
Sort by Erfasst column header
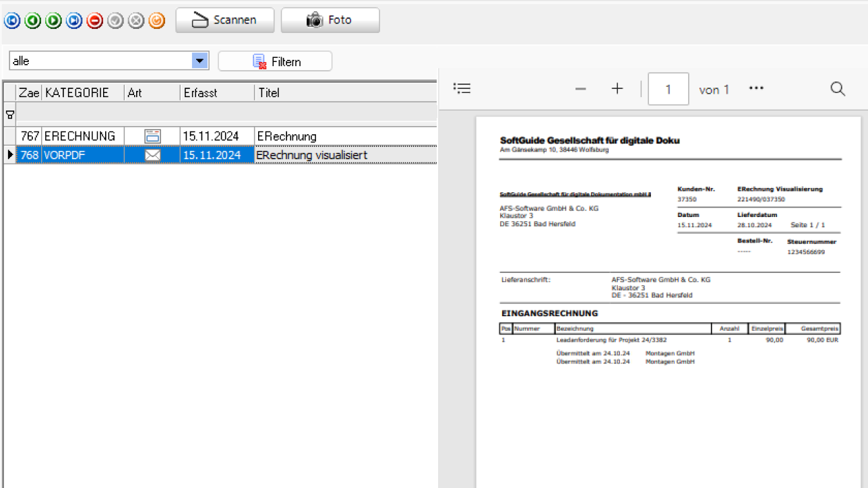217,93
